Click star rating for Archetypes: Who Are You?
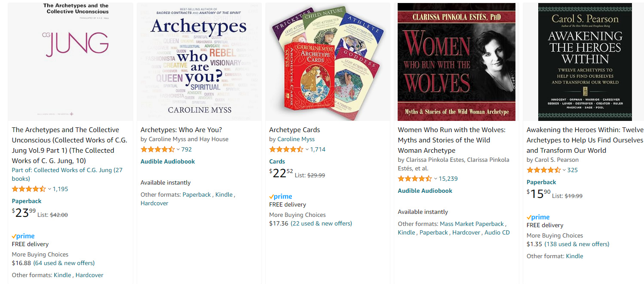This screenshot has width=644, height=284. [157, 149]
